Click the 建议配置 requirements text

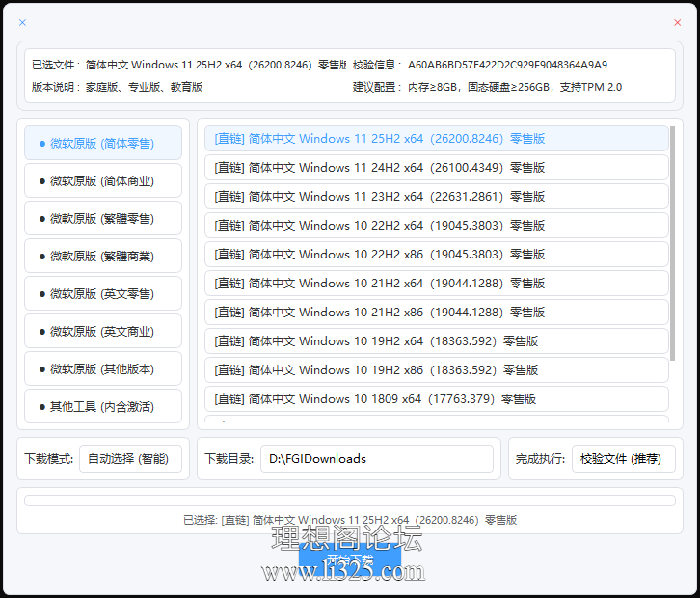(515, 87)
